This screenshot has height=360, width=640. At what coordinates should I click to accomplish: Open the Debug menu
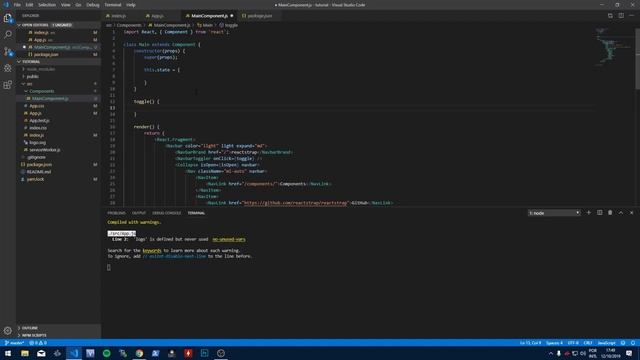(93, 5)
